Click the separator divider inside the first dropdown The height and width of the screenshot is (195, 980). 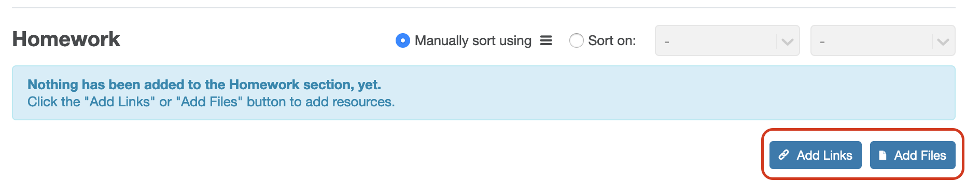[x=777, y=41]
